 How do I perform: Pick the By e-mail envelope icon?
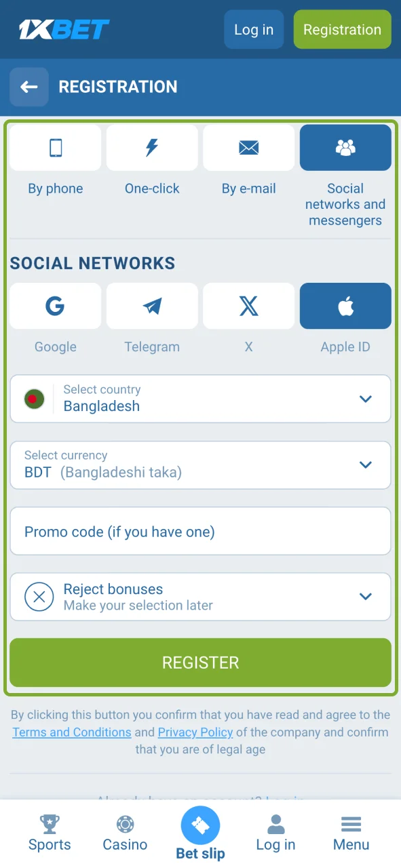click(249, 147)
